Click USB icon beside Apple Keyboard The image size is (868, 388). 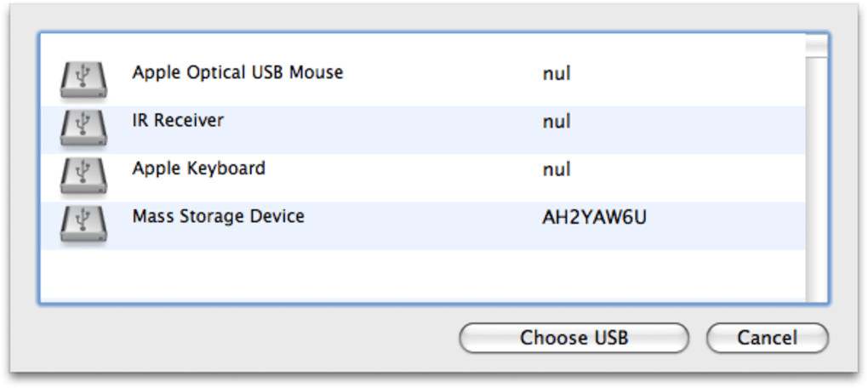[83, 176]
